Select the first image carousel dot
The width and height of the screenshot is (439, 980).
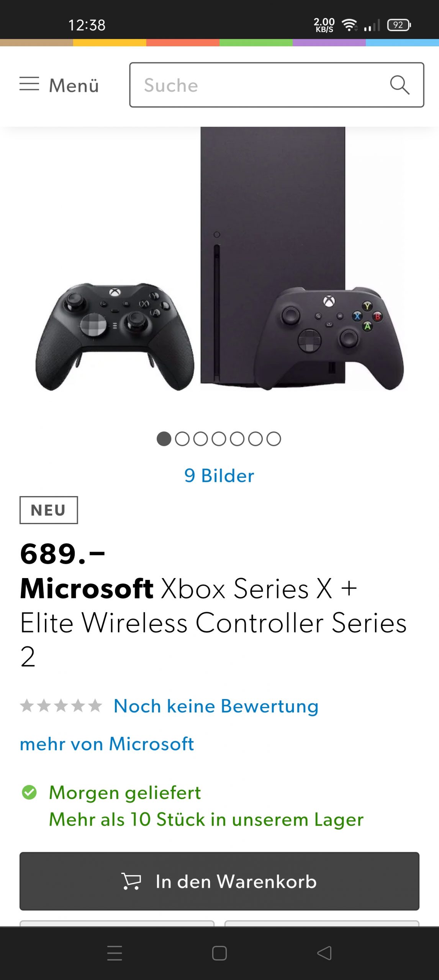pos(164,439)
